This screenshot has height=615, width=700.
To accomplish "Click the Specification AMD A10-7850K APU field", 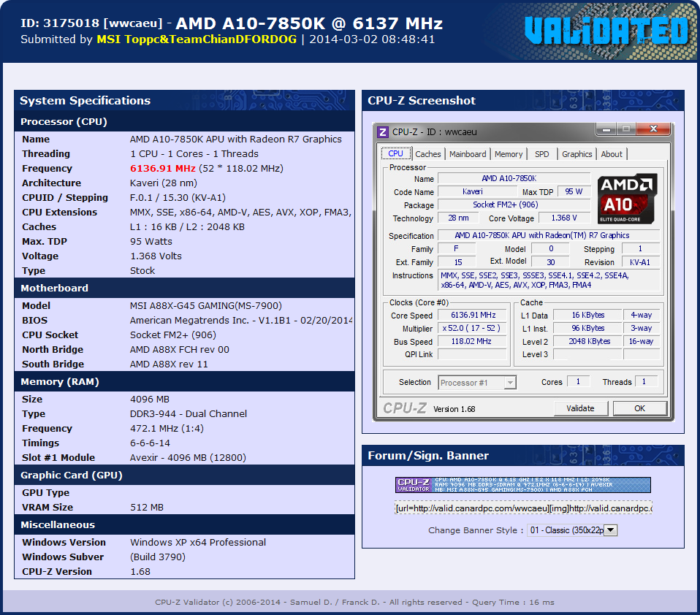I will pos(549,235).
